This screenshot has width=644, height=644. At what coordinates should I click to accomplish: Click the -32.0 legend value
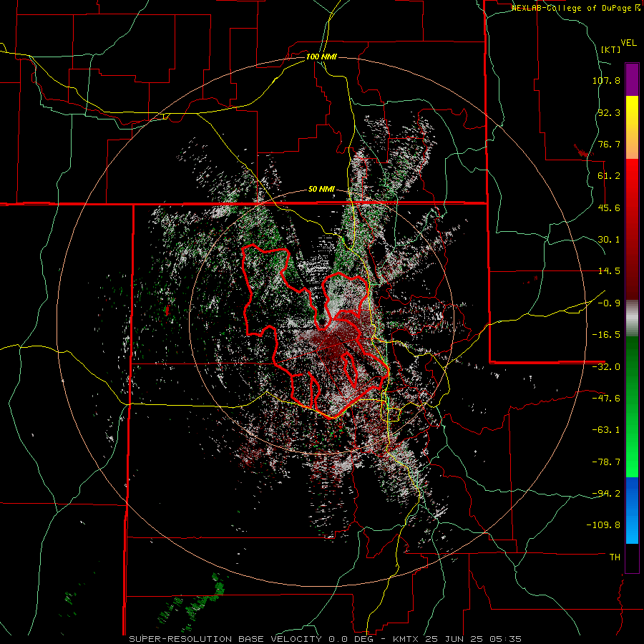click(606, 367)
